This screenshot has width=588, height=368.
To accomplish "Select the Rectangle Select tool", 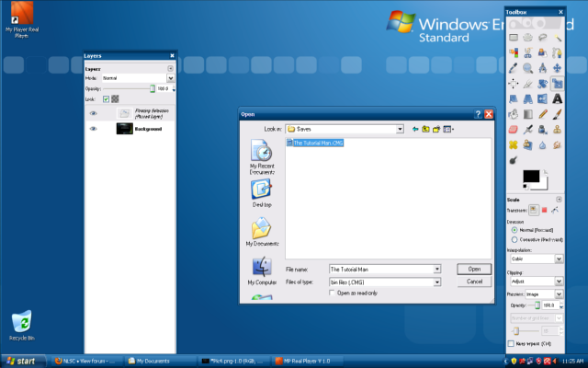I will [514, 38].
